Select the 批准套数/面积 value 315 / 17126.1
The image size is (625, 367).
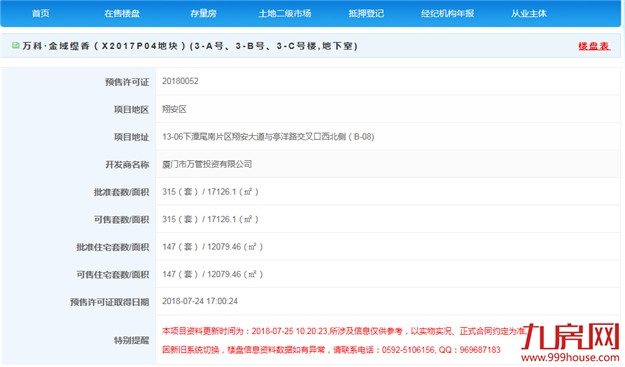tap(210, 192)
